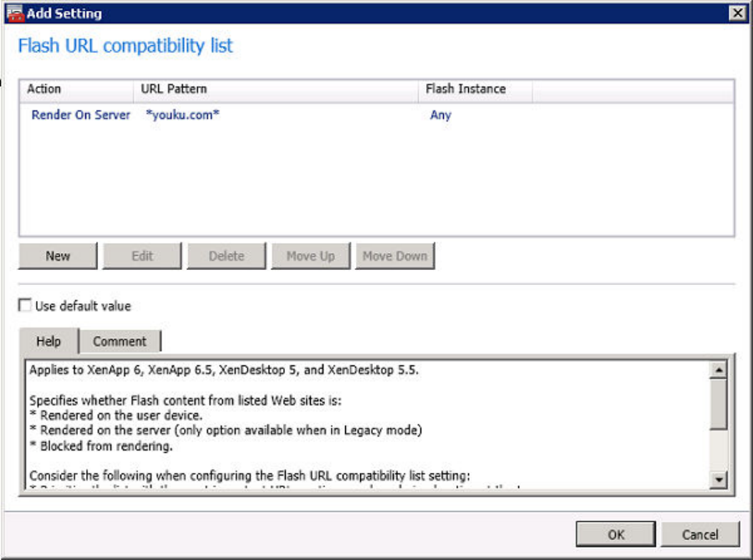Click the 'Blocked from rendering.' help line

coord(101,446)
